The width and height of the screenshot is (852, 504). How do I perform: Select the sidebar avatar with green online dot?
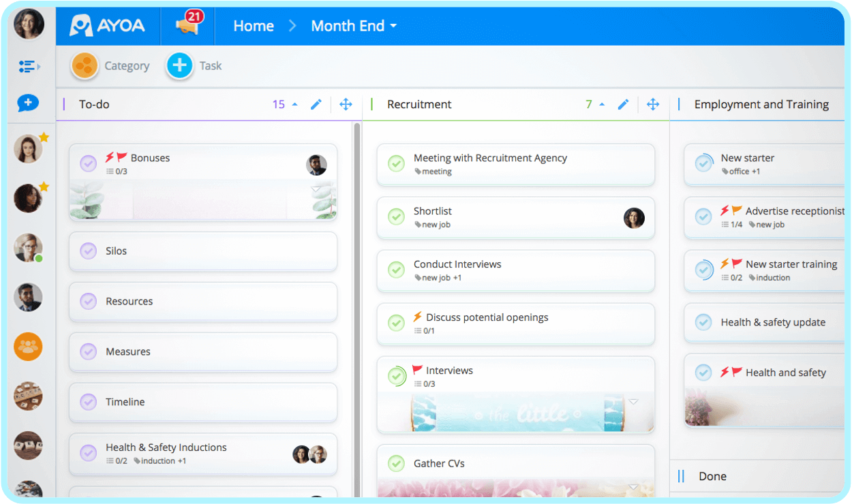click(29, 248)
